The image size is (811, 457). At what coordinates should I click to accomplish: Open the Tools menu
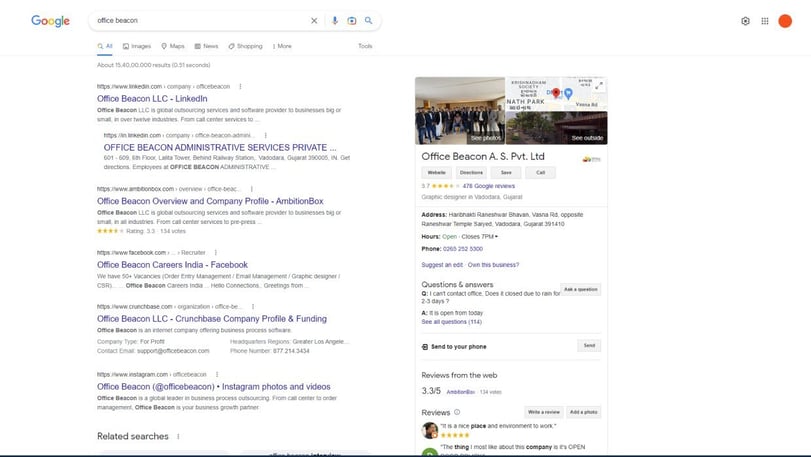pos(365,46)
